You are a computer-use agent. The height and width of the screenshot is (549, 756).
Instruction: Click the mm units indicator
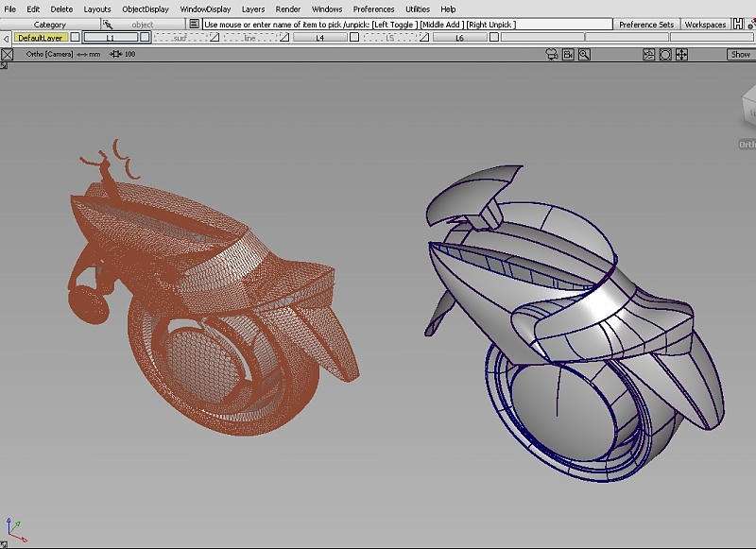pyautogui.click(x=89, y=55)
